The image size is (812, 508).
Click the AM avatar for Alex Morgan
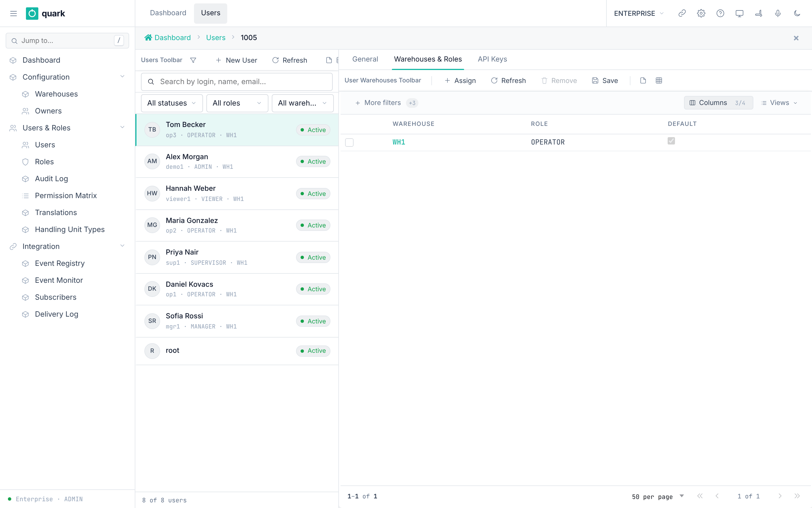coord(152,161)
